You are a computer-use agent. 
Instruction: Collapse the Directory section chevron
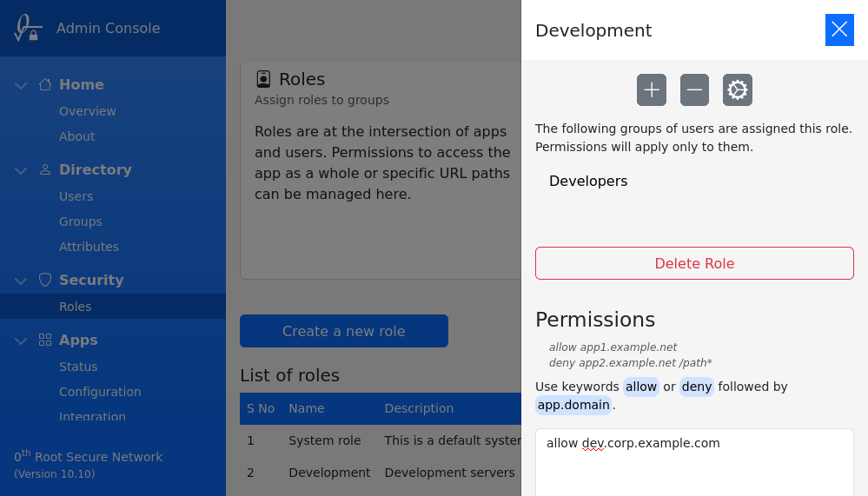coord(21,170)
